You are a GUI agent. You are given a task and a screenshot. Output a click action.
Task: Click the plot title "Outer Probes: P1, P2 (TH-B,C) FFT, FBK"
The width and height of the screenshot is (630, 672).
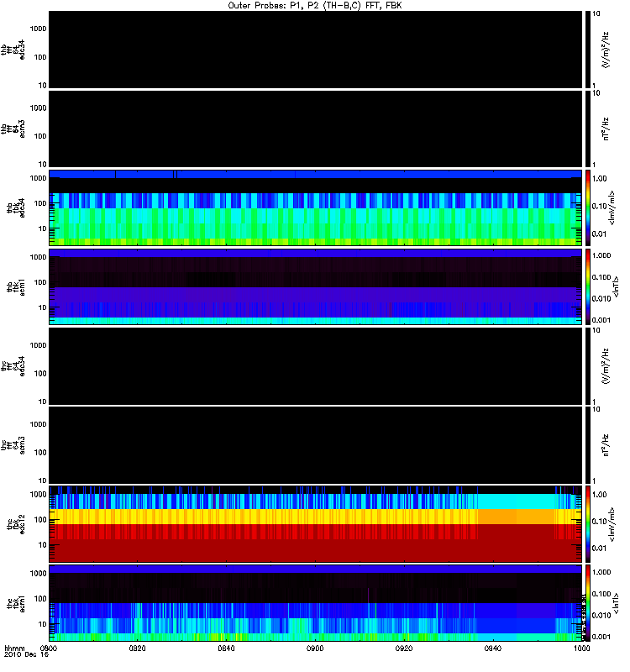(315, 6)
